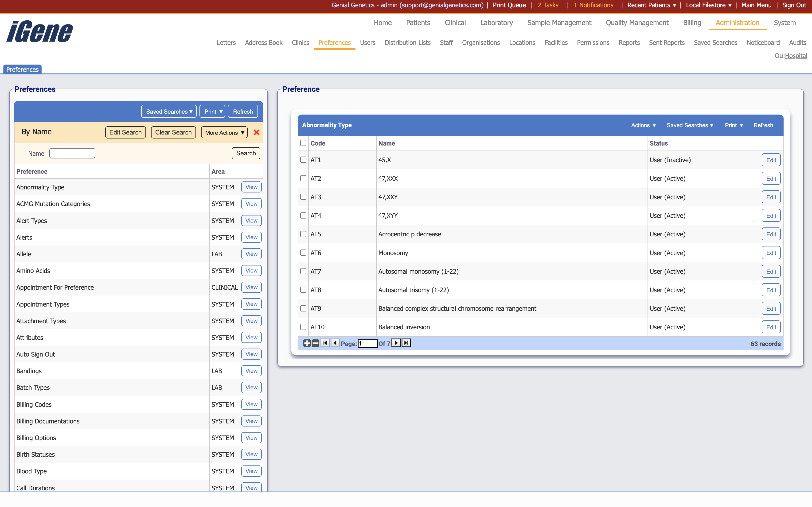Screen dimensions: 812x507
Task: Open the Sample Management section
Action: (x=559, y=23)
